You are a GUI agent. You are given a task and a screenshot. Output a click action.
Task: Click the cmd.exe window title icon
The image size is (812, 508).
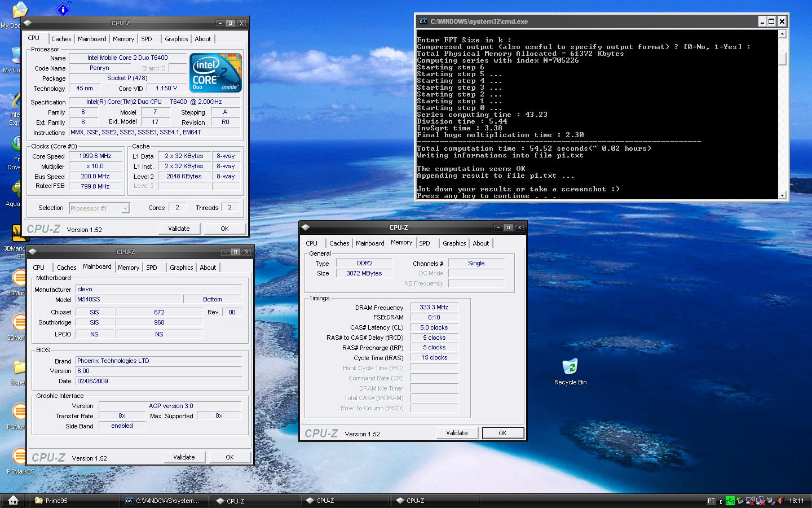click(422, 21)
